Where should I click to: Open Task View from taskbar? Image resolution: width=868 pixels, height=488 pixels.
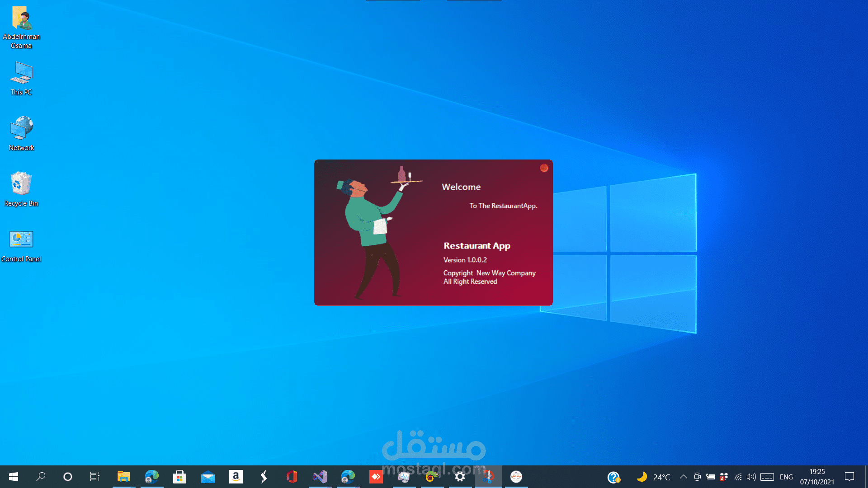95,477
